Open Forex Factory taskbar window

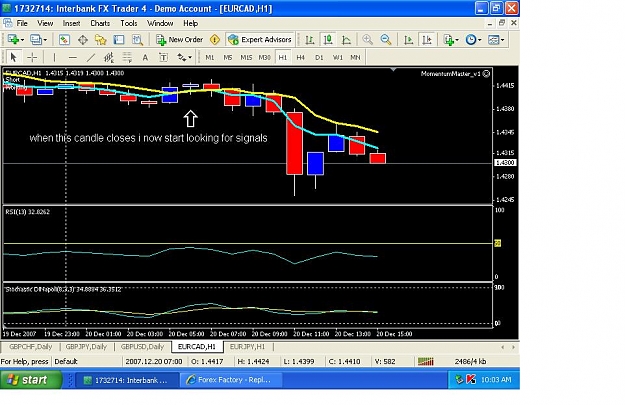pos(231,380)
